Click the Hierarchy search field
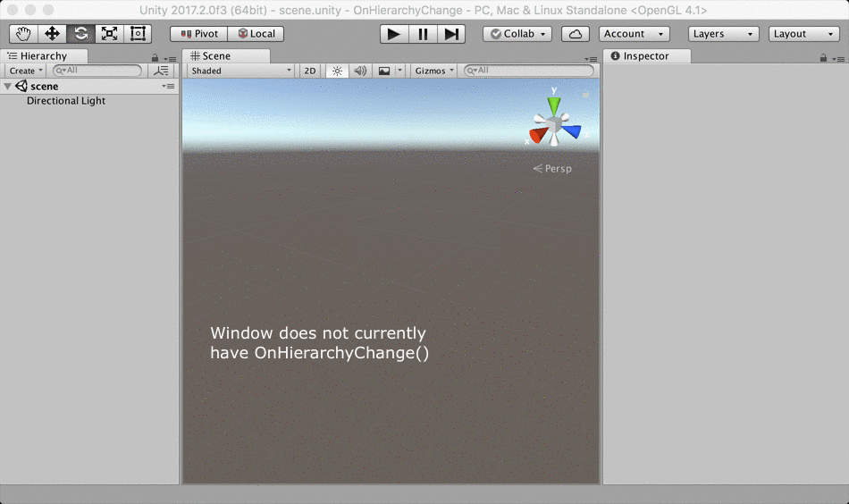The width and height of the screenshot is (849, 504). [98, 71]
